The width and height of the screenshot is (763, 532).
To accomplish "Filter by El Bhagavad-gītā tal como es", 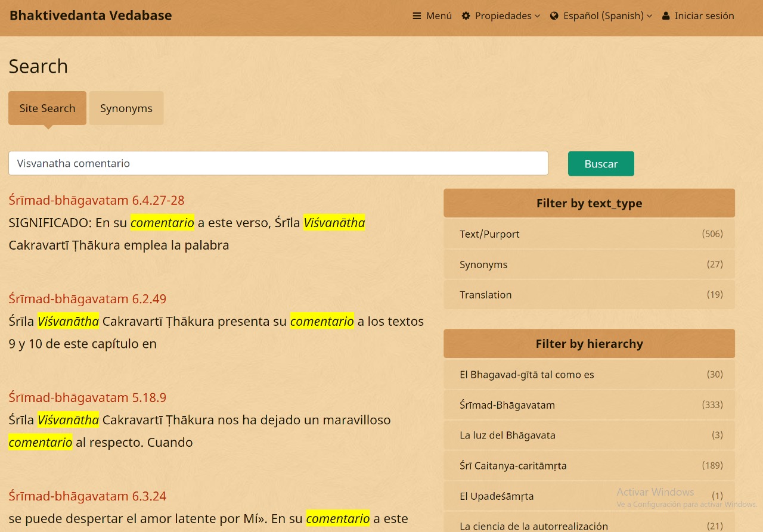I will (526, 375).
